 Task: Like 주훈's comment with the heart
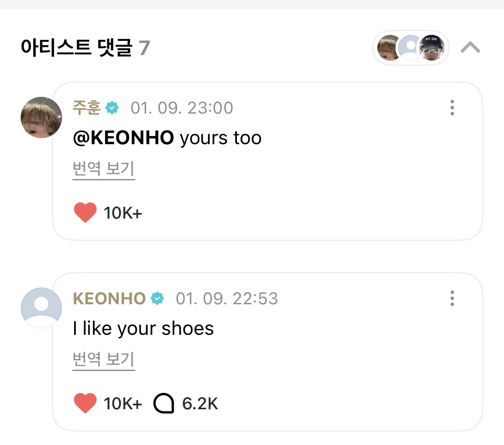coord(85,213)
